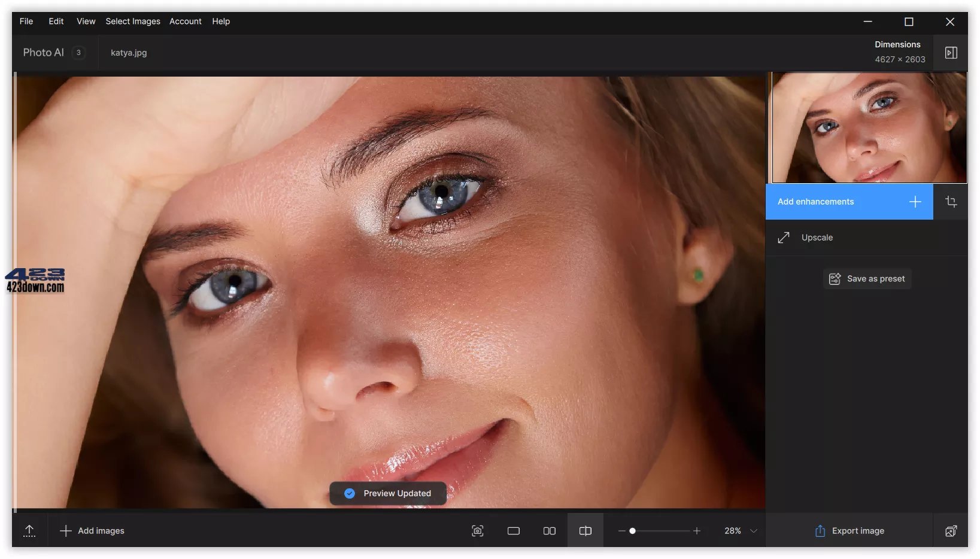Click the preview thumbnail in the right panel
This screenshot has height=559, width=980.
tap(869, 127)
